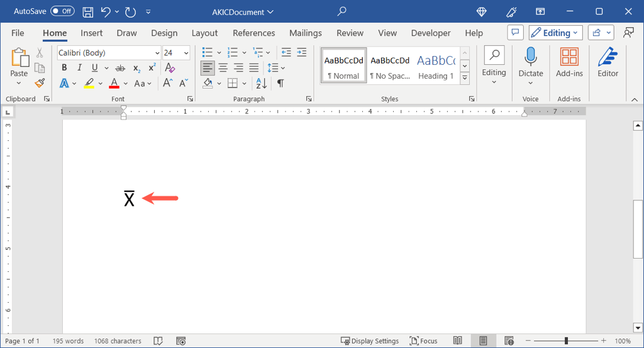
Task: Switch to the Insert tab
Action: coord(92,33)
